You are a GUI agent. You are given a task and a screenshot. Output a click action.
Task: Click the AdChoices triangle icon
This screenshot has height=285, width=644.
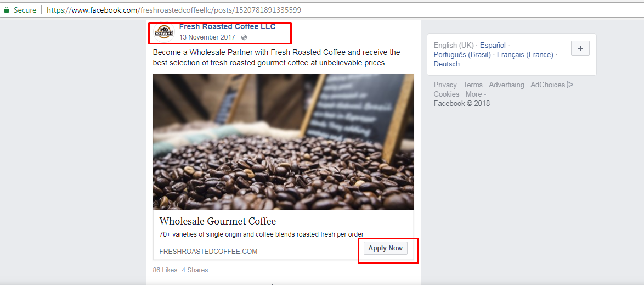(569, 85)
